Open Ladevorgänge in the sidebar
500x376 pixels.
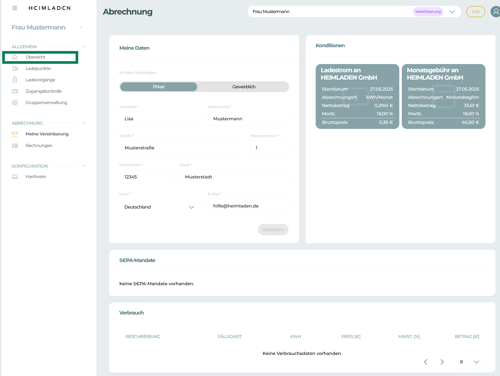pos(40,80)
